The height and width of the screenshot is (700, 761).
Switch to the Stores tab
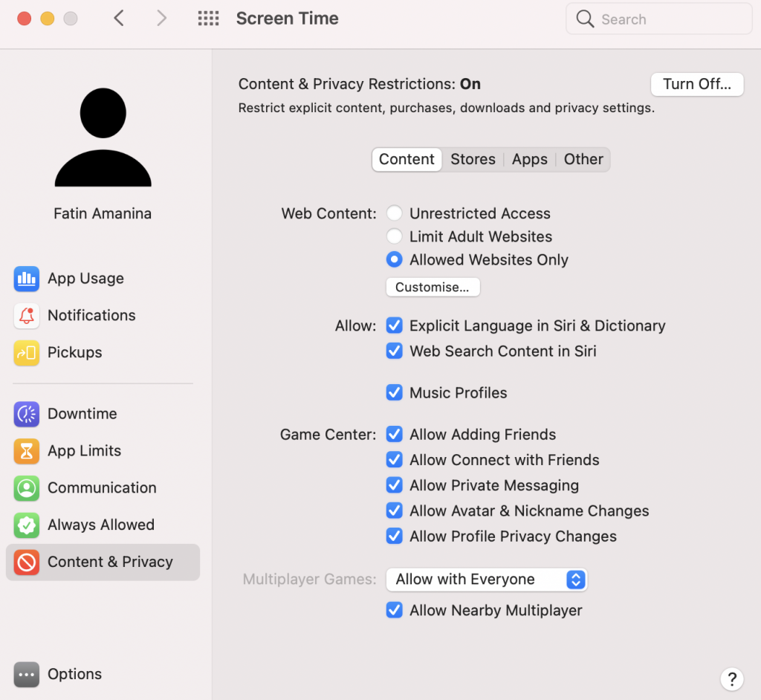point(473,160)
